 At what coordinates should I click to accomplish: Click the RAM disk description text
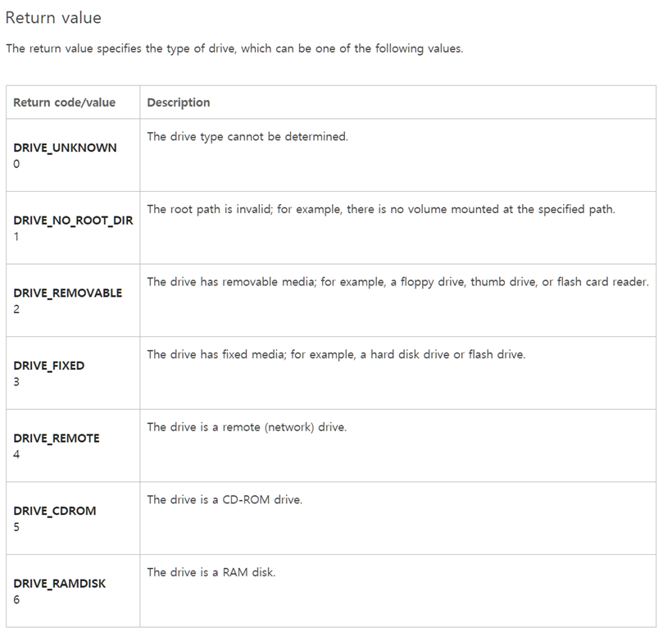[x=211, y=572]
